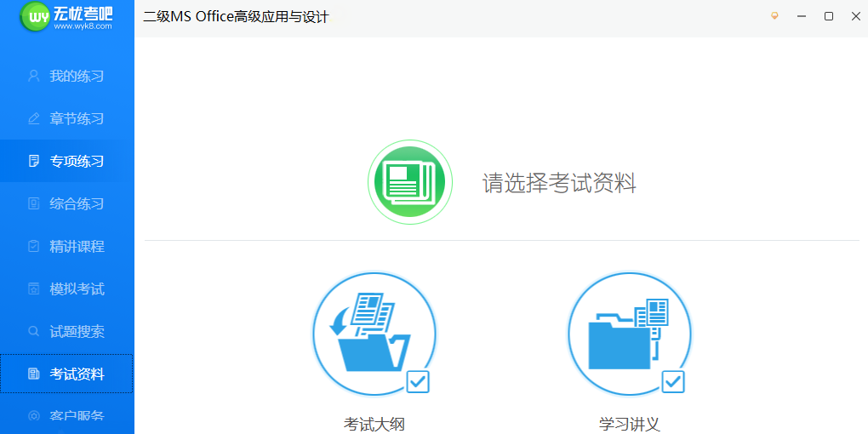Toggle the checkmark on 考试大纲 icon
The image size is (868, 434).
click(418, 382)
